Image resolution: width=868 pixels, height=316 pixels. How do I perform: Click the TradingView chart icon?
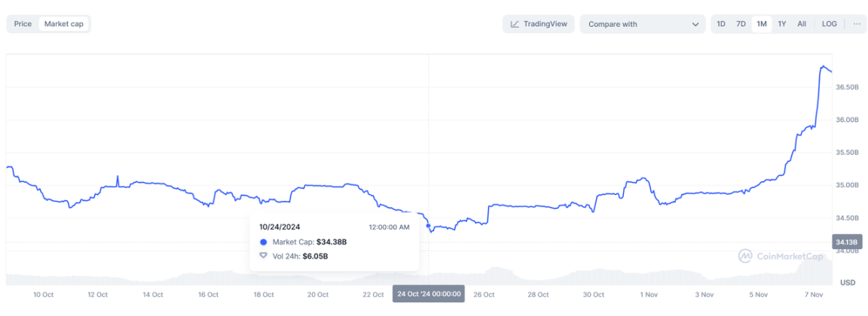click(515, 24)
